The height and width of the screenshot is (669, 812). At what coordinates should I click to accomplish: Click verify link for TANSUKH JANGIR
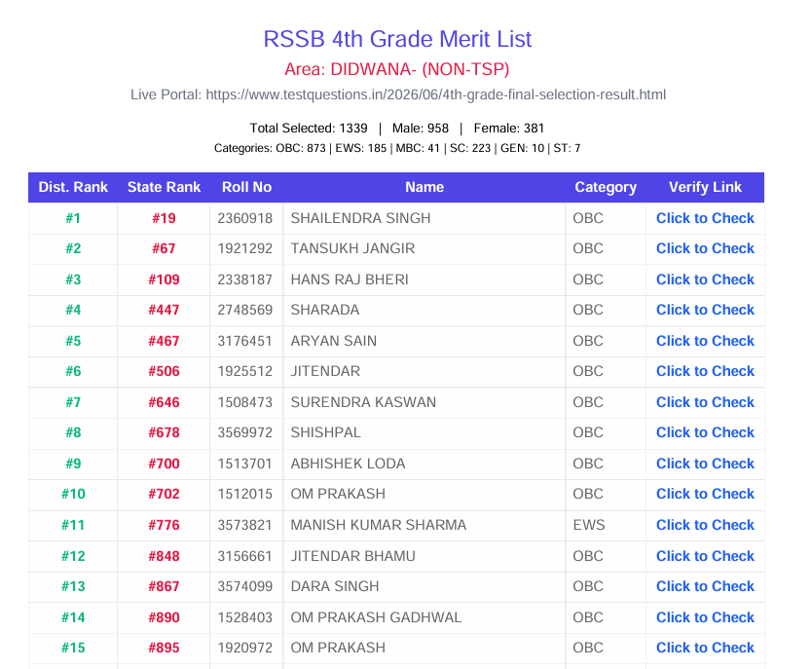pos(705,248)
